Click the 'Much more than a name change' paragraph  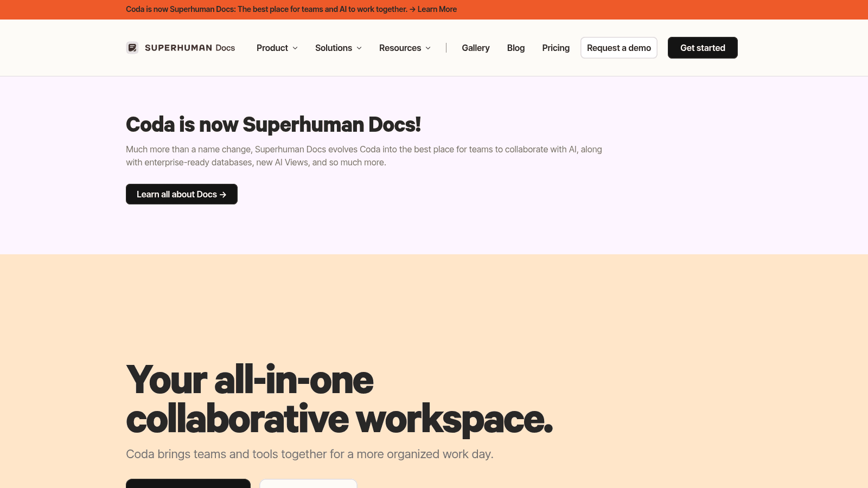point(364,156)
